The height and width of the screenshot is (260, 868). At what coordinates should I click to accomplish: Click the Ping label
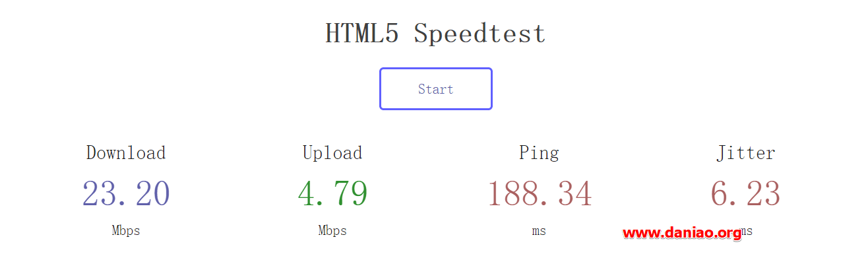(539, 153)
